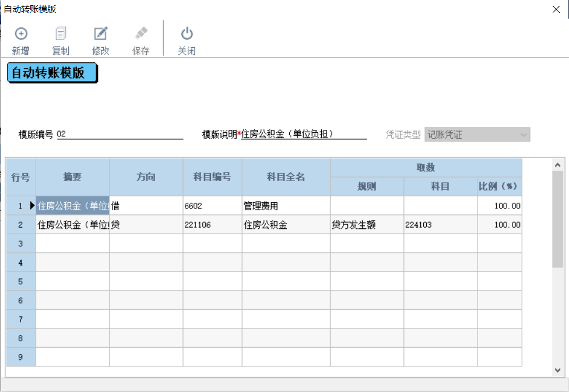Click the empty 规则 cell in row 1
This screenshot has height=392, width=569.
(367, 206)
